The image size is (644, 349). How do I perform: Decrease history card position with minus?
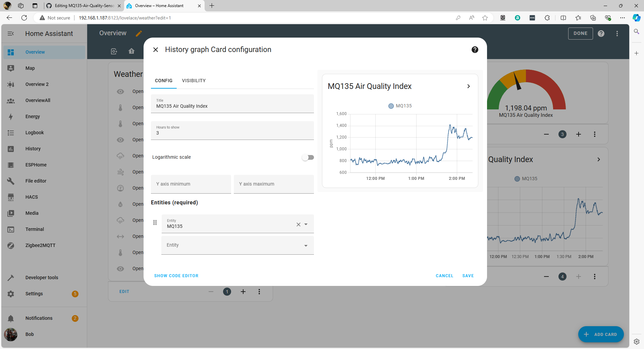tap(546, 277)
